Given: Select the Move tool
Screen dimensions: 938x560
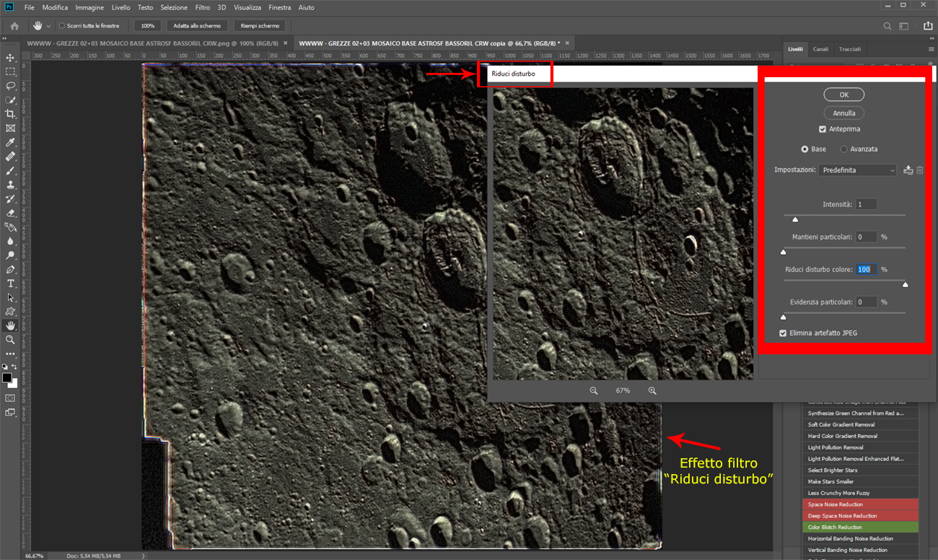Looking at the screenshot, I should click(x=10, y=58).
